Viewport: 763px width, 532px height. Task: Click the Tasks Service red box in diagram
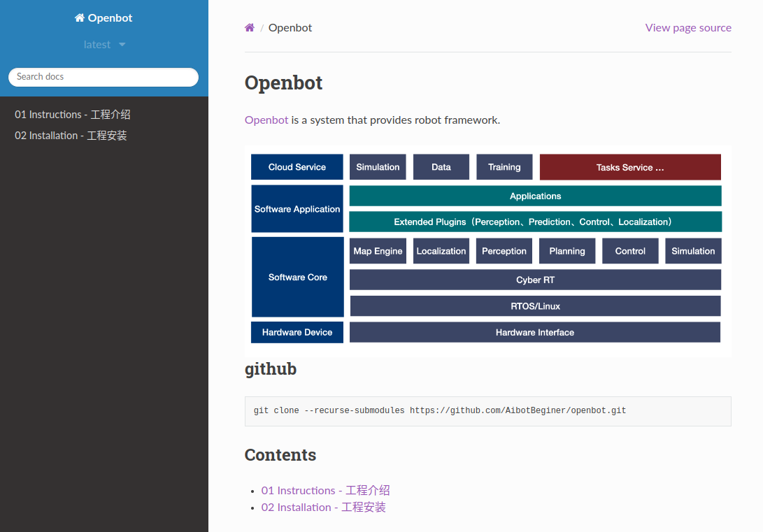(x=630, y=167)
